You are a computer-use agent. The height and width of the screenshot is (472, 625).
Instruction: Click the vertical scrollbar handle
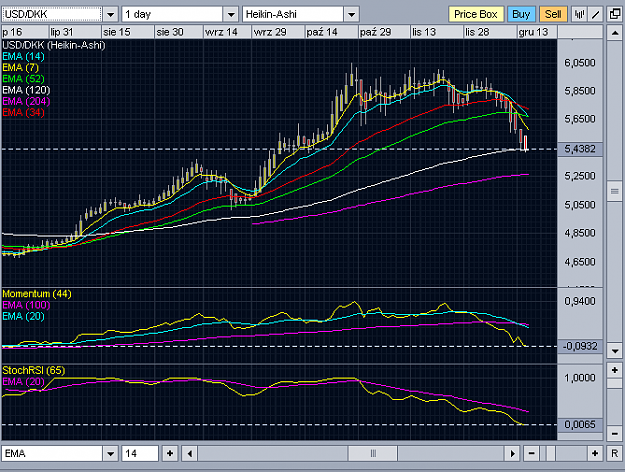click(615, 192)
